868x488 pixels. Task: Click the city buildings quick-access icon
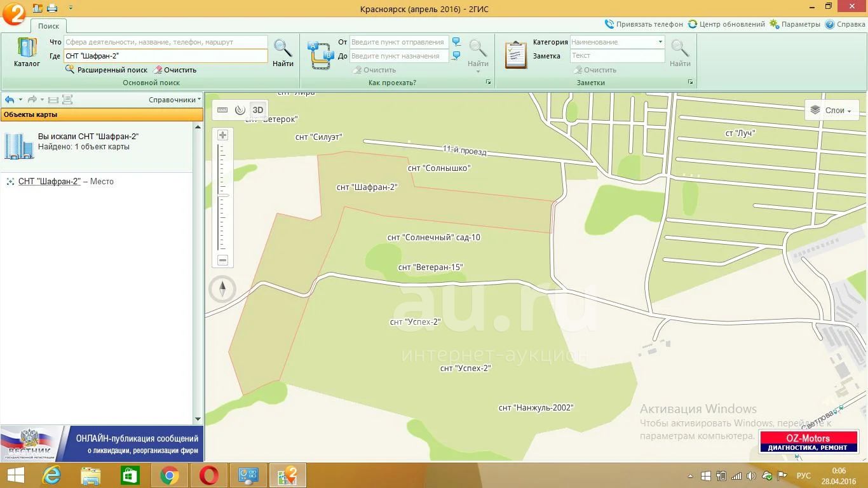pos(37,8)
